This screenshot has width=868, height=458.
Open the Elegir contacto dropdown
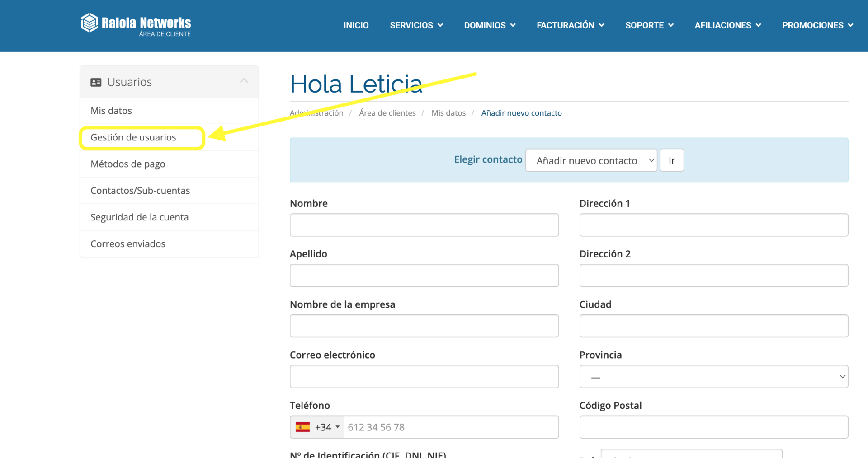point(591,160)
